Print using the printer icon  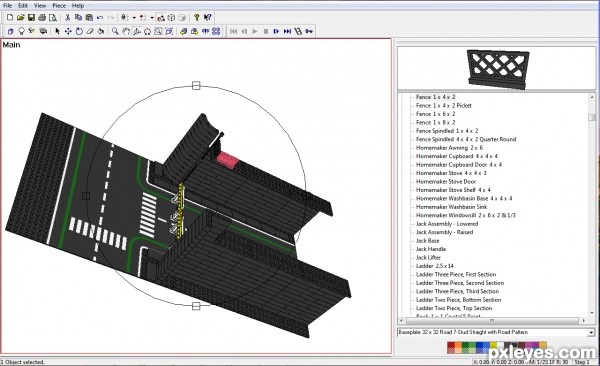pos(42,18)
